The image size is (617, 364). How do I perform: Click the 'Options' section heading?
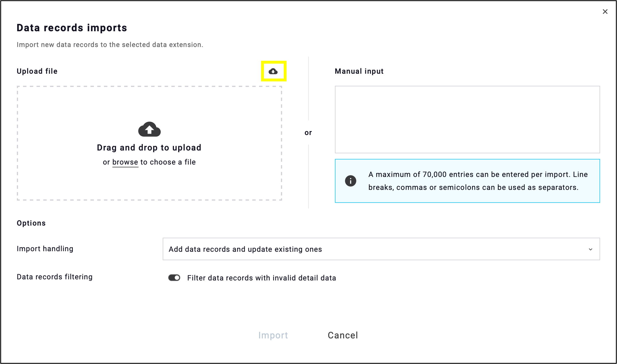pyautogui.click(x=31, y=223)
